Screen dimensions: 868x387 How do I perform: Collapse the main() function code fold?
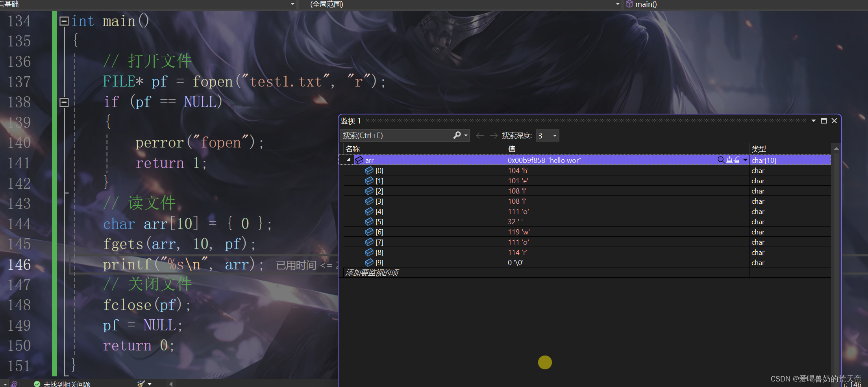click(x=64, y=21)
